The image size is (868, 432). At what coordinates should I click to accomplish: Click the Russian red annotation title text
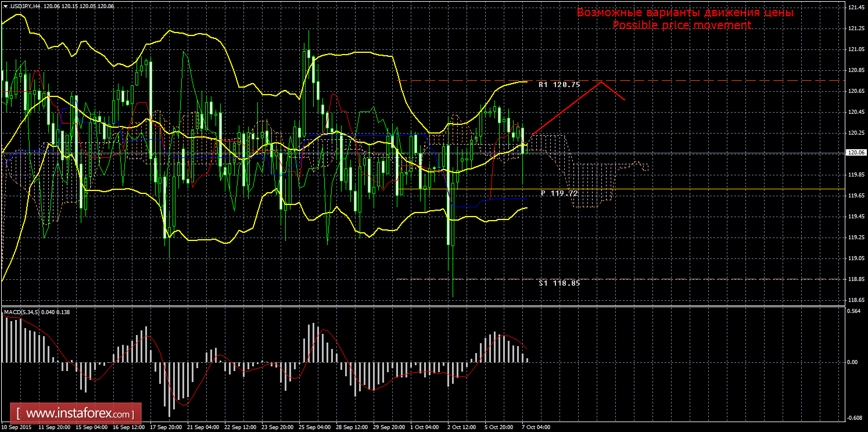(684, 12)
